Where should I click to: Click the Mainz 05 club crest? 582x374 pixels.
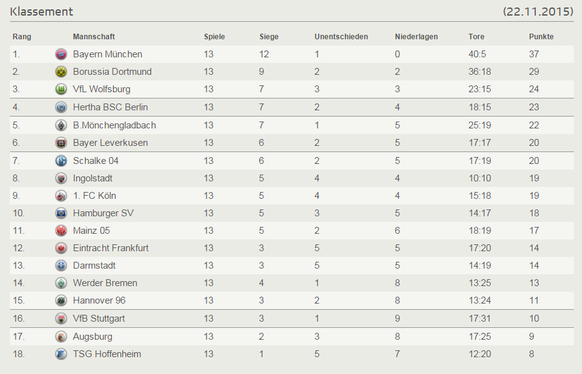click(61, 230)
